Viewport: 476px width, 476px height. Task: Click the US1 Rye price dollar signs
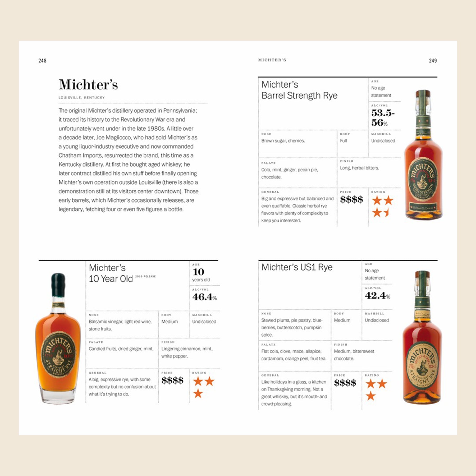click(345, 383)
